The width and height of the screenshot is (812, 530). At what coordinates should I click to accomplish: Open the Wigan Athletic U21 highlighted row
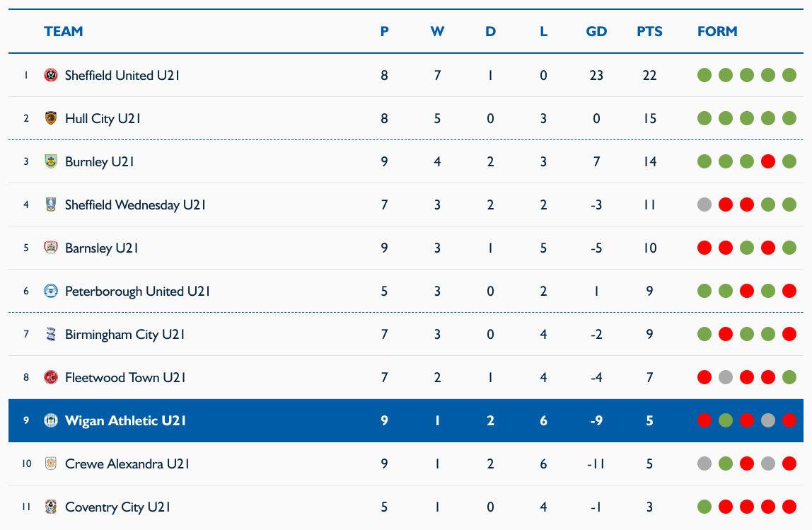click(x=406, y=421)
